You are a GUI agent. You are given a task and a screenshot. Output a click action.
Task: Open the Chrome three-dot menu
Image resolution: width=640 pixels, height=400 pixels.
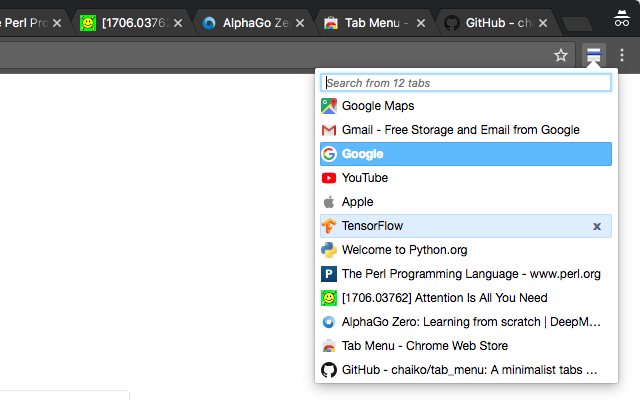622,55
